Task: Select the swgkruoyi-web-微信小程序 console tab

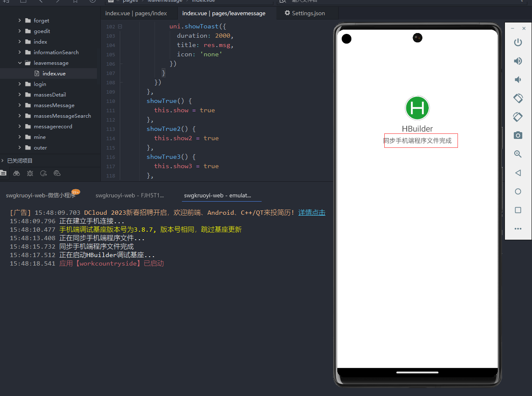Action: coord(40,195)
